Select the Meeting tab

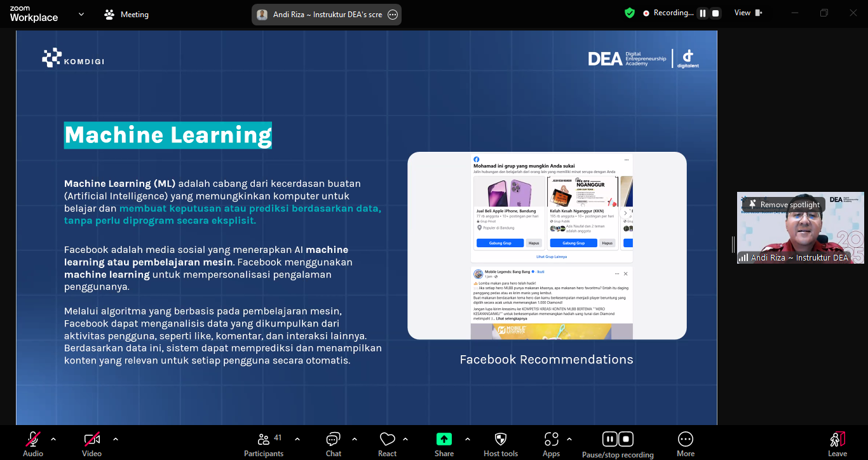pyautogui.click(x=126, y=14)
